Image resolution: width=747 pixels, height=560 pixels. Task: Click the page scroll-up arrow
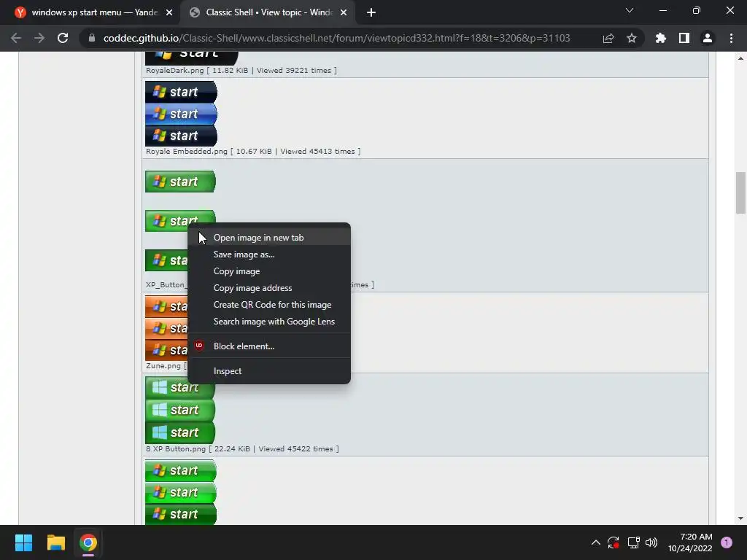[740, 58]
